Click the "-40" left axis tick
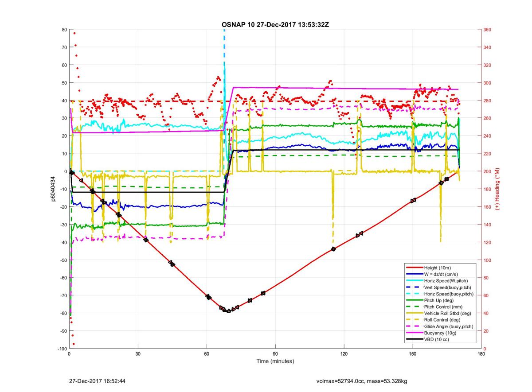 (x=63, y=242)
